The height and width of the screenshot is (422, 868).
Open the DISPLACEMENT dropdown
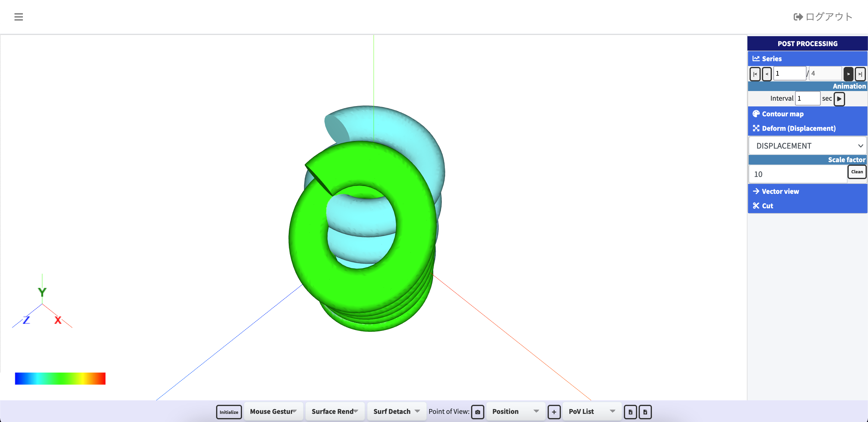807,146
